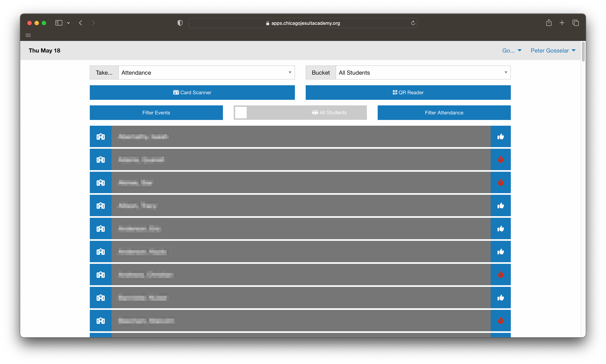This screenshot has height=364, width=606.
Task: Toggle the thumbs-up status on fifth row
Action: coord(501,229)
